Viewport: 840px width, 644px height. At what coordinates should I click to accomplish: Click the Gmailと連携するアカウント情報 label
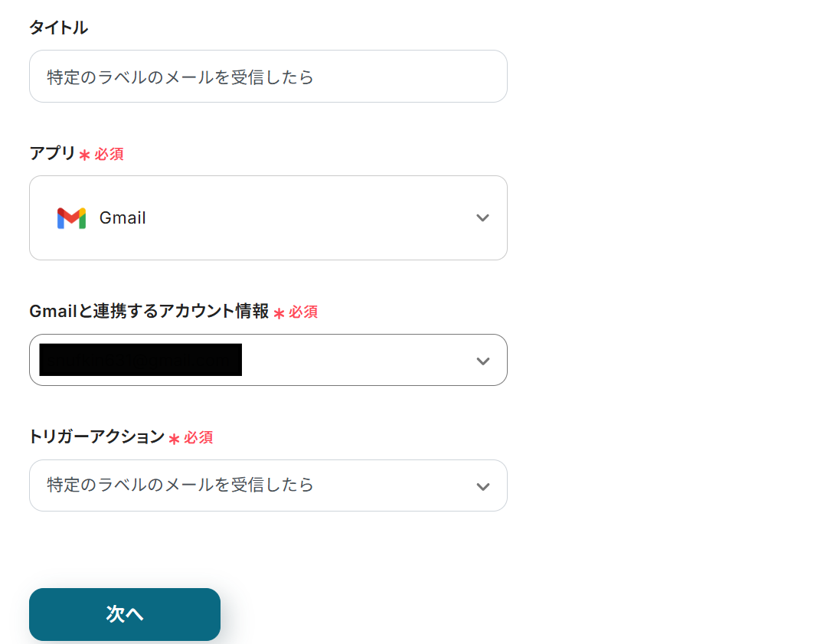(x=149, y=312)
